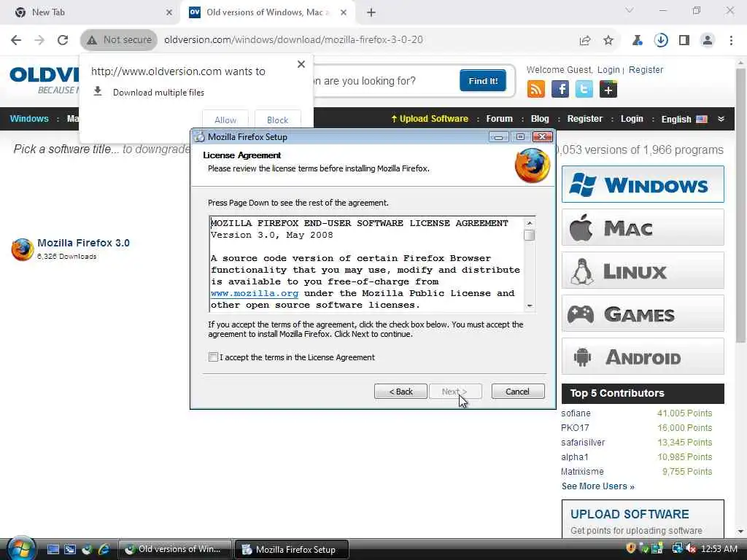The image size is (747, 560).
Task: Share this page icon
Action: (585, 41)
